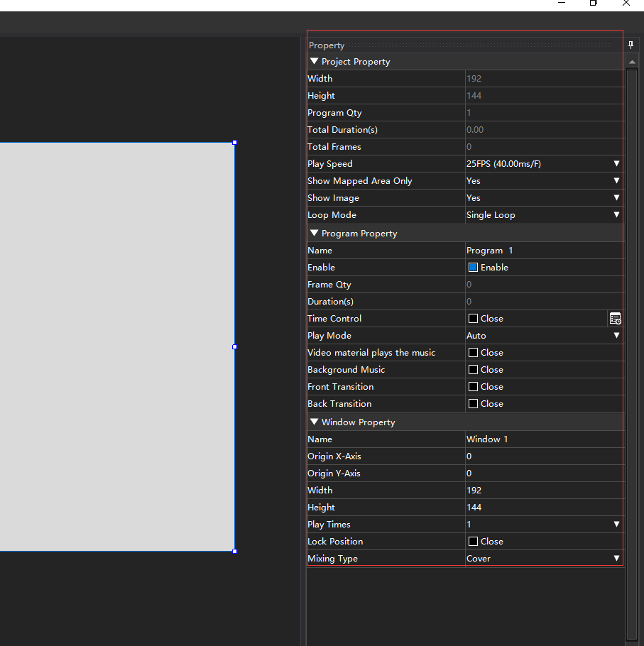Close the application window
This screenshot has width=644, height=646.
pos(626,3)
